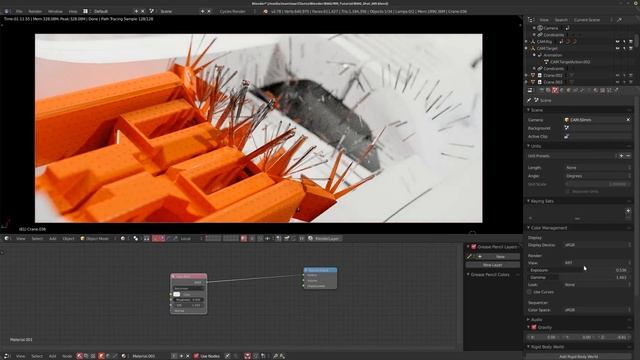This screenshot has height=360, width=640.
Task: Open the Angle Degrees dropdown
Action: (x=598, y=176)
